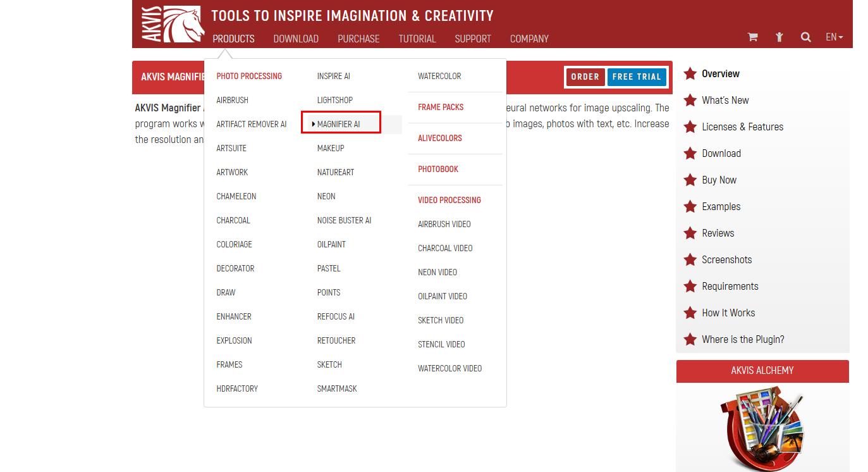The image size is (868, 472).
Task: Open PhotoBook category
Action: coord(438,169)
